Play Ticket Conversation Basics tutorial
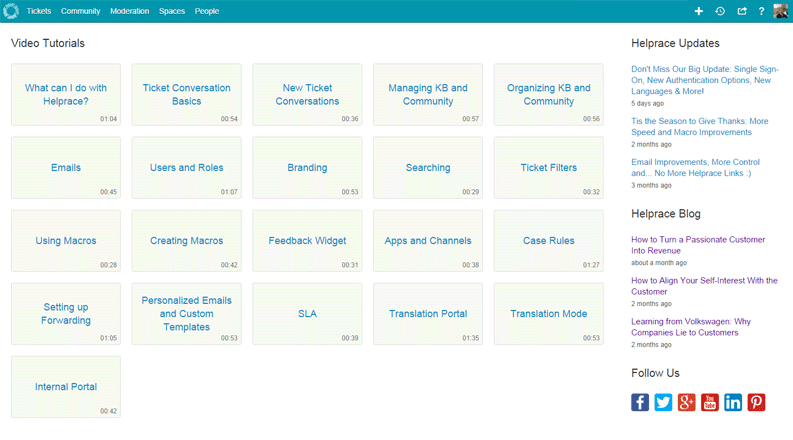 tap(187, 95)
